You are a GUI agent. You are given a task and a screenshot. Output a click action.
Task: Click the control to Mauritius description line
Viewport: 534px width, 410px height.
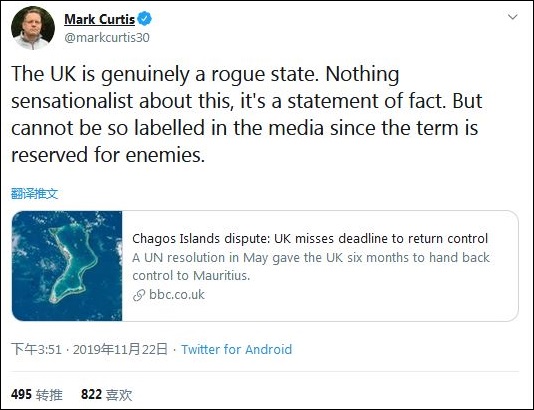191,275
